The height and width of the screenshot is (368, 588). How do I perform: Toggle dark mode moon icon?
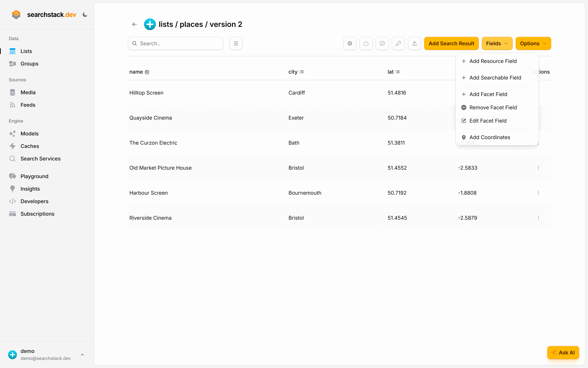pos(85,15)
